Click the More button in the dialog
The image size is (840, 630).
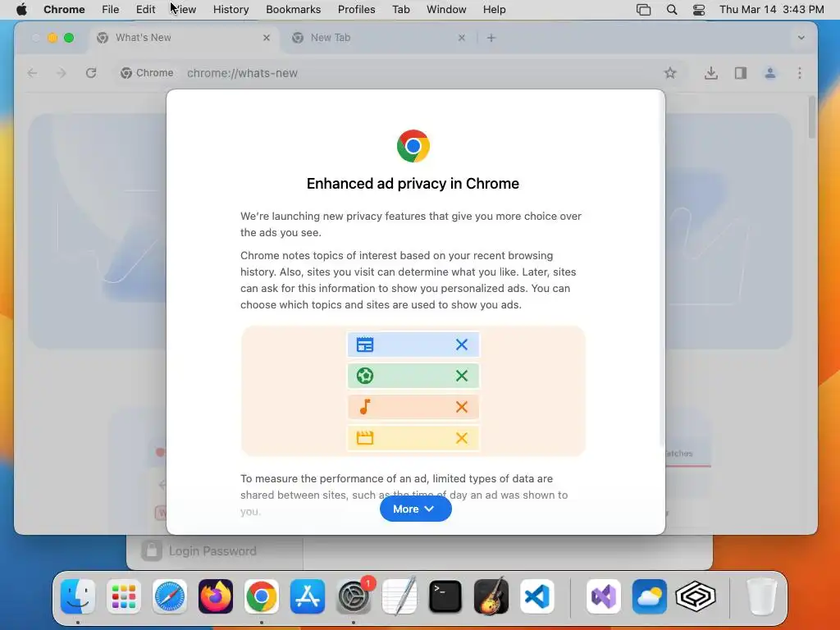tap(415, 509)
